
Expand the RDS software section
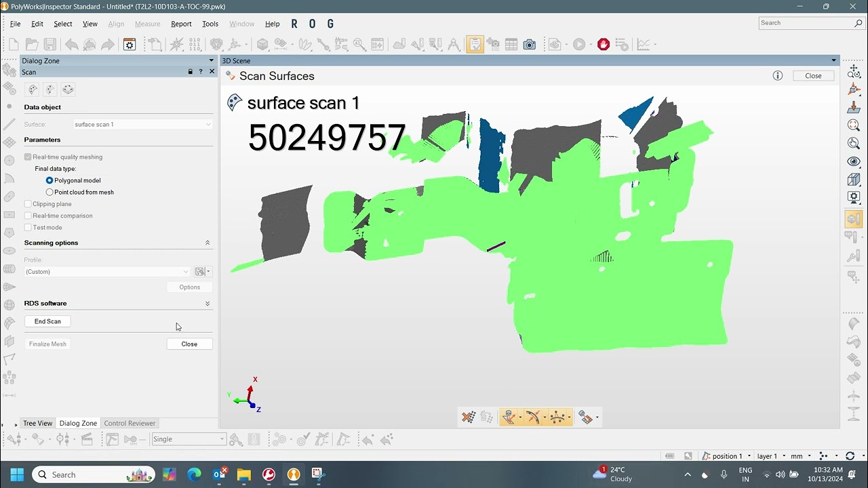(208, 304)
